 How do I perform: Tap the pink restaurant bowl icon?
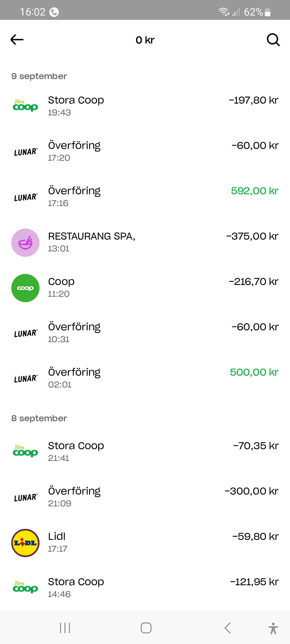click(x=25, y=243)
